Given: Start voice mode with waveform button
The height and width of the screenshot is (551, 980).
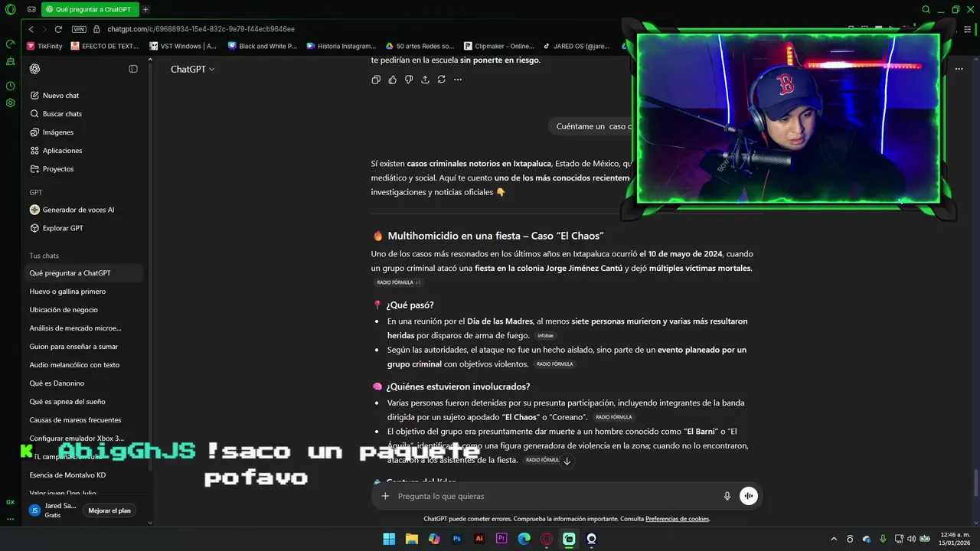Looking at the screenshot, I should [749, 496].
